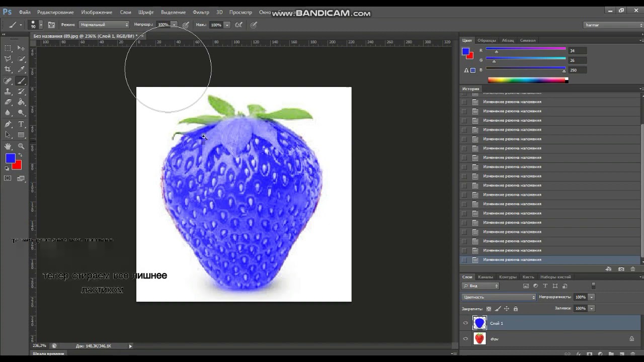Image resolution: width=644 pixels, height=362 pixels.
Task: Pick the Quick Selection tool
Action: pyautogui.click(x=21, y=59)
